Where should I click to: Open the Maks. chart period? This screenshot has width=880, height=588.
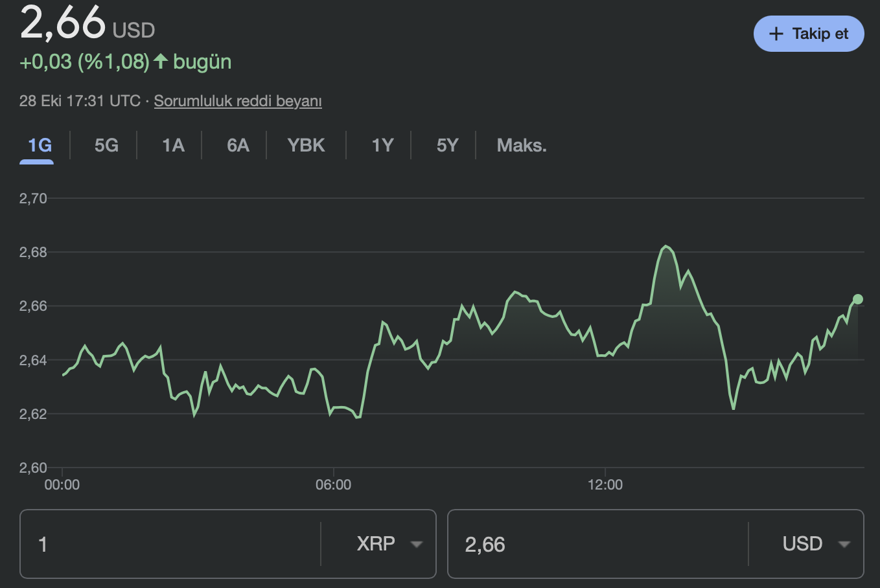click(520, 145)
